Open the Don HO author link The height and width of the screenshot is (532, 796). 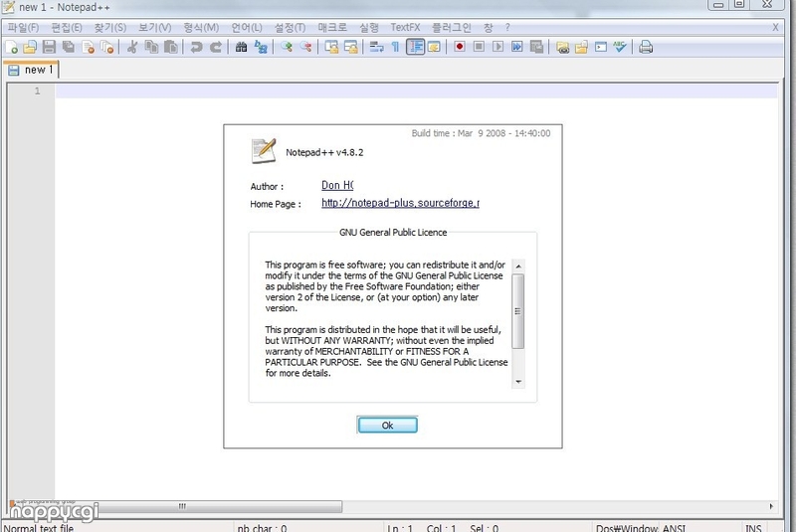point(337,185)
